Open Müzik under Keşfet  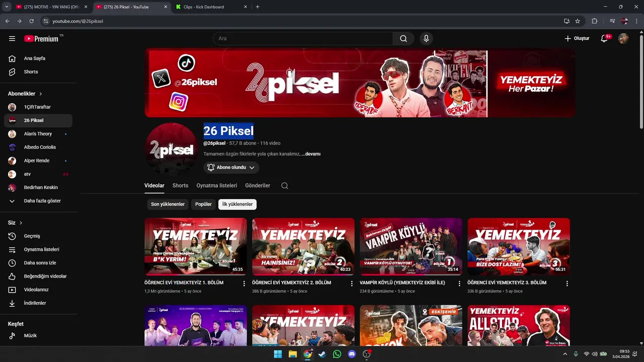click(x=38, y=336)
